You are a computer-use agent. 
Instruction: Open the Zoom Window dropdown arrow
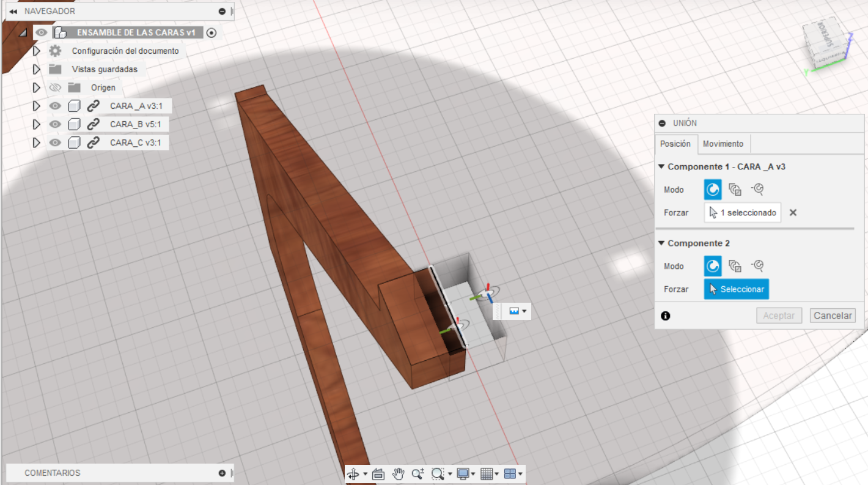450,474
